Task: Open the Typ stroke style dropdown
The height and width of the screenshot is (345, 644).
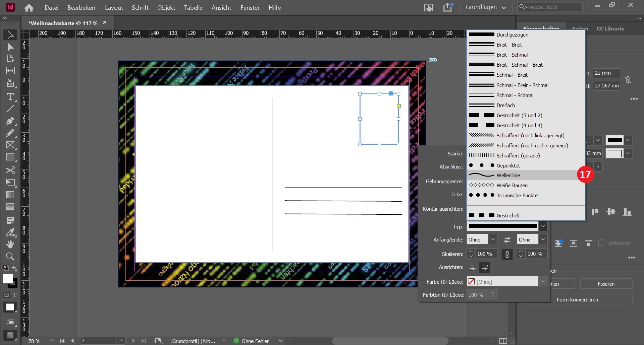Action: [x=543, y=226]
